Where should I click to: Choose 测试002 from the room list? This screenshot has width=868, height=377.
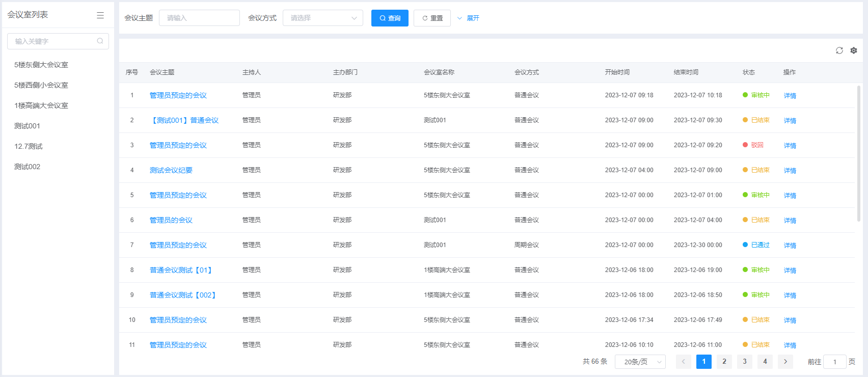28,167
